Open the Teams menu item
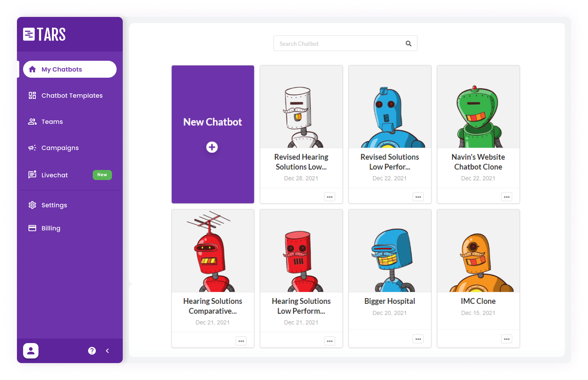Image resolution: width=588 pixels, height=380 pixels. (x=52, y=122)
